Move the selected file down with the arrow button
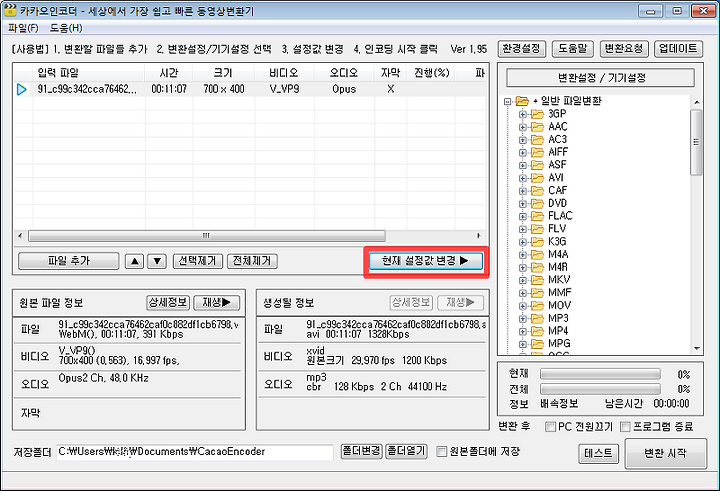The image size is (720, 491). (x=157, y=261)
